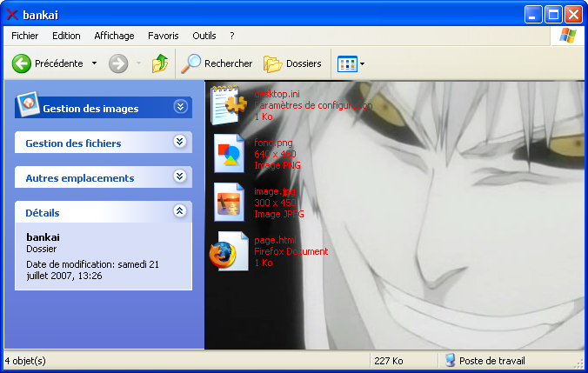The height and width of the screenshot is (373, 588).
Task: Toggle the Dossiers folder pane
Action: coord(292,63)
